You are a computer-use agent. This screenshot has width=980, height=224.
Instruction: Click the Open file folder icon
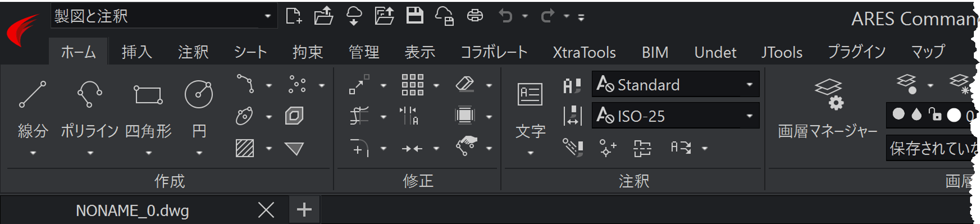coord(324,17)
